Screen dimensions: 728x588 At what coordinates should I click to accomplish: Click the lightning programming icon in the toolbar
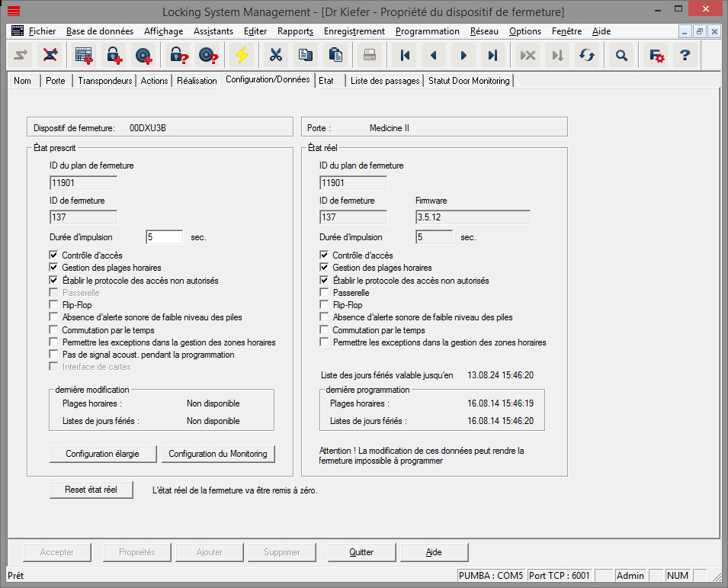click(x=243, y=54)
